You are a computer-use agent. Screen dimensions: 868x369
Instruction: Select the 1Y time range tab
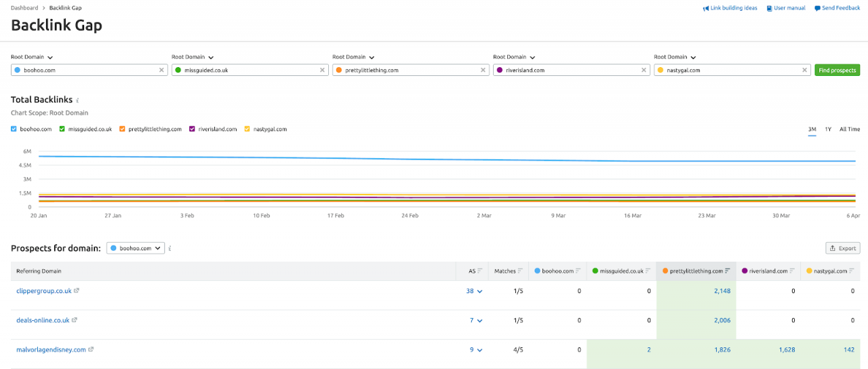pos(829,129)
